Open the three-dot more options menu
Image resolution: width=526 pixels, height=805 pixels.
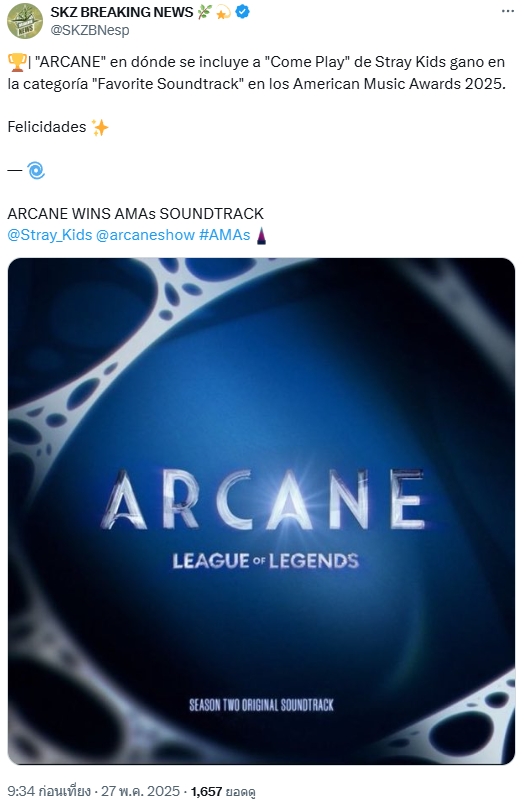(x=508, y=12)
